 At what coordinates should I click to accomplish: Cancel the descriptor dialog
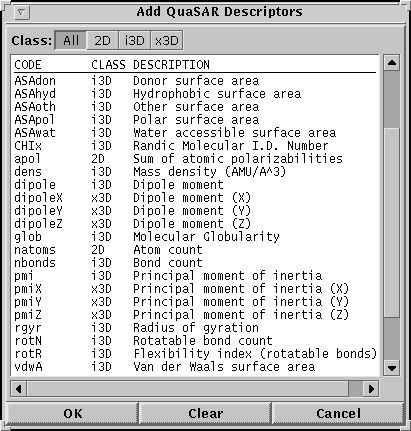[x=338, y=414]
